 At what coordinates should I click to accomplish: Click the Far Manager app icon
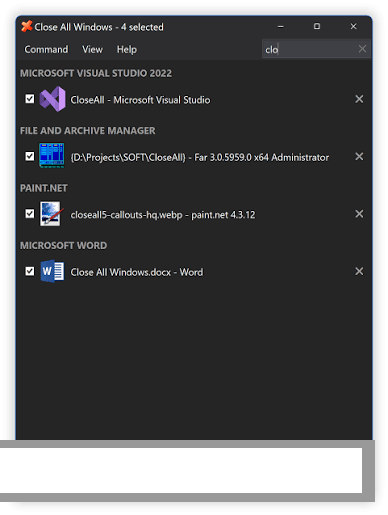pyautogui.click(x=52, y=156)
